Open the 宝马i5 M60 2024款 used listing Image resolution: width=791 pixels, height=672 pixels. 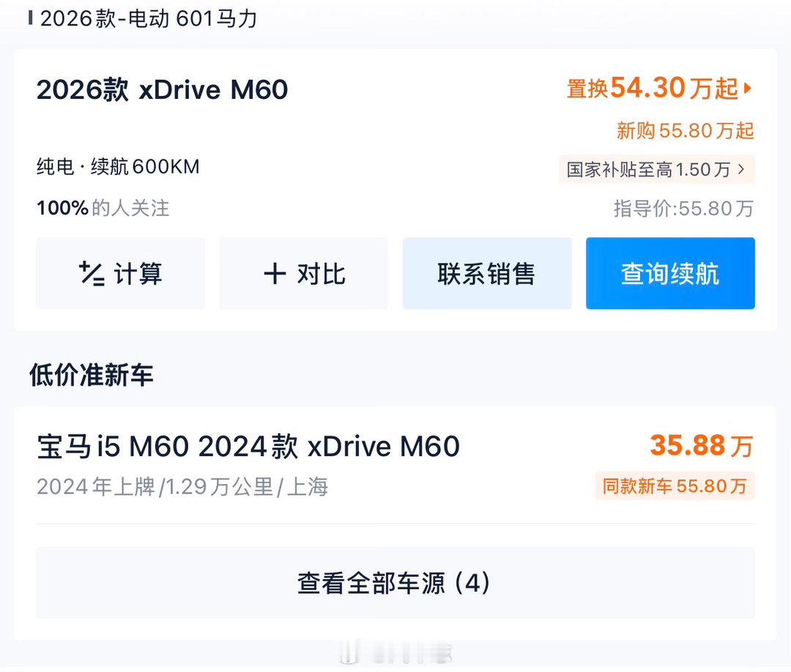(x=248, y=447)
